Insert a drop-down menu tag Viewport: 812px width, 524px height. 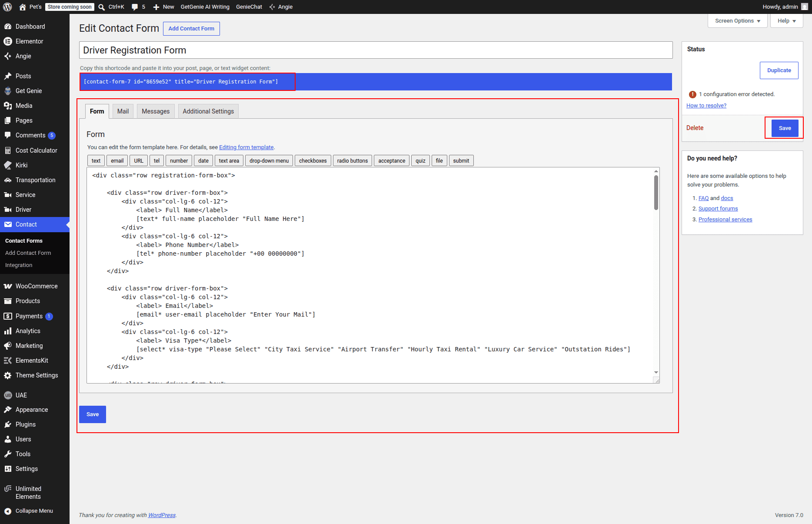tap(269, 161)
